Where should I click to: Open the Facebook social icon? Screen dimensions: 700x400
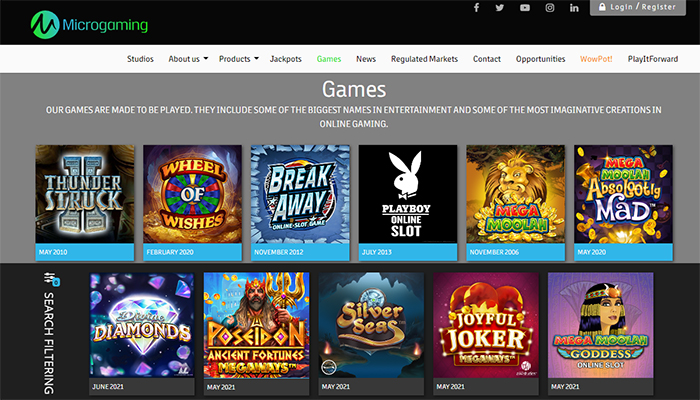[476, 8]
